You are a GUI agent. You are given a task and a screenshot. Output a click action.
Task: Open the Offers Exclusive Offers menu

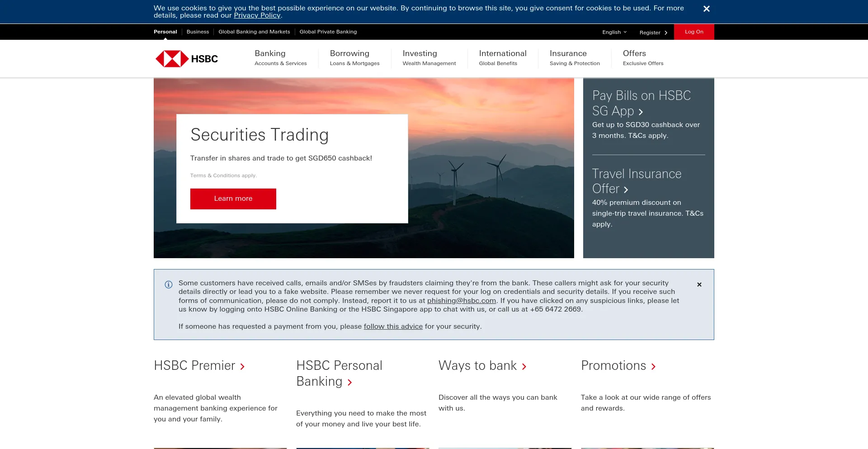[643, 58]
